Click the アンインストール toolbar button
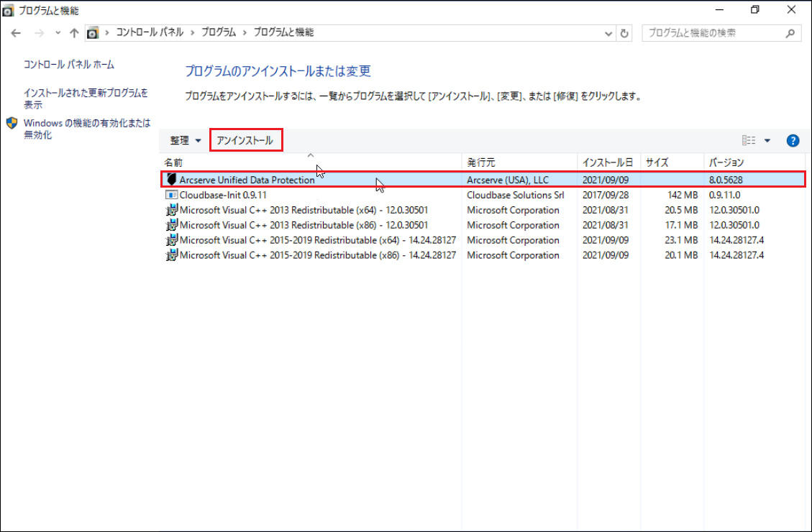The height and width of the screenshot is (532, 812). coord(245,141)
